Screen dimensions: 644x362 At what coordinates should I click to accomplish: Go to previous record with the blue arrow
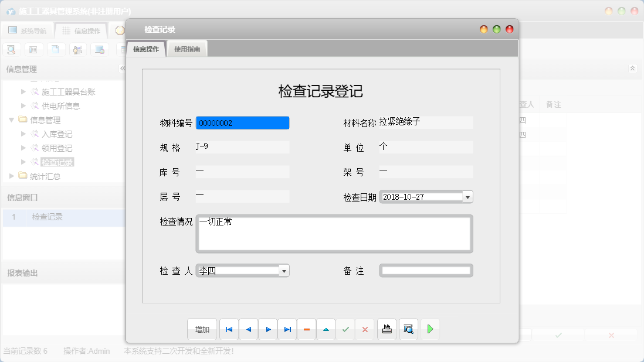coord(248,329)
